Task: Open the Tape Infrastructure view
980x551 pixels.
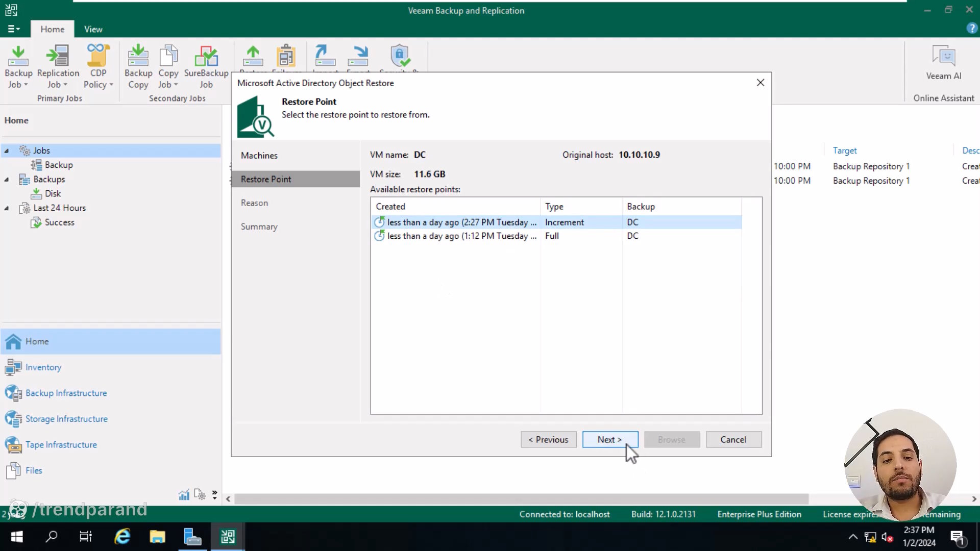Action: click(x=111, y=445)
